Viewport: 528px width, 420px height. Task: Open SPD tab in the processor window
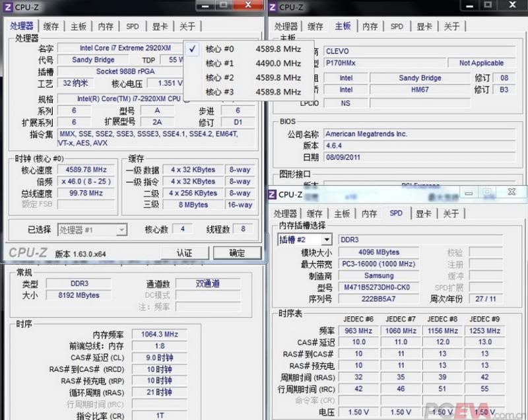pyautogui.click(x=133, y=26)
